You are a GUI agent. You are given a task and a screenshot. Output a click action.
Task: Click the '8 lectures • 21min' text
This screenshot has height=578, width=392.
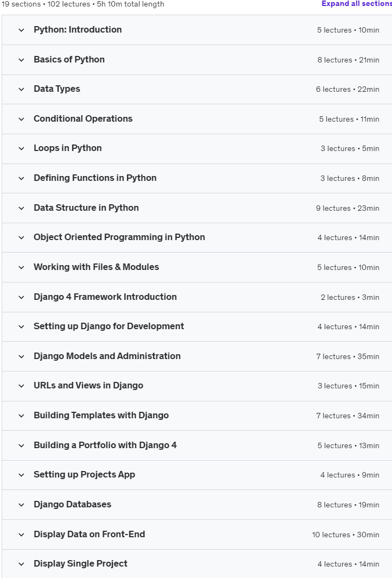348,60
